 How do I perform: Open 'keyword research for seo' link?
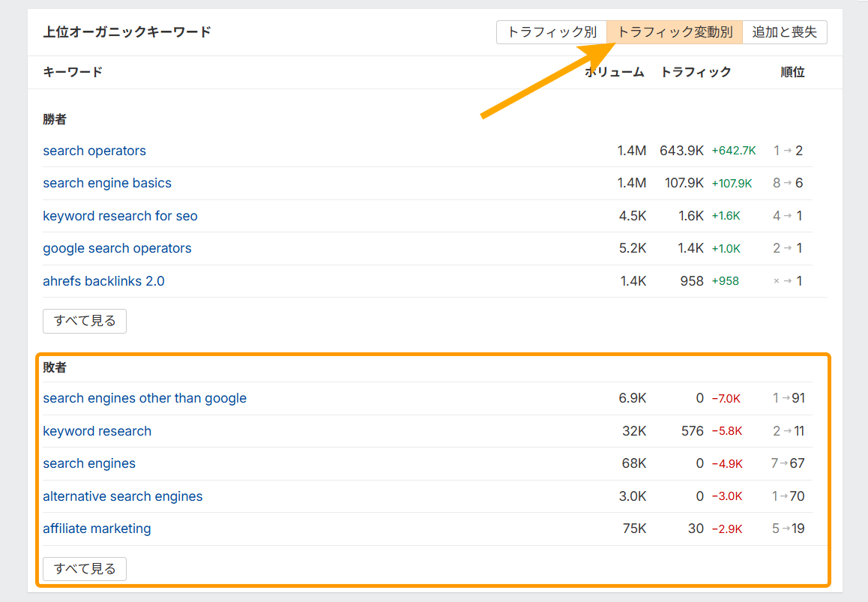[120, 216]
